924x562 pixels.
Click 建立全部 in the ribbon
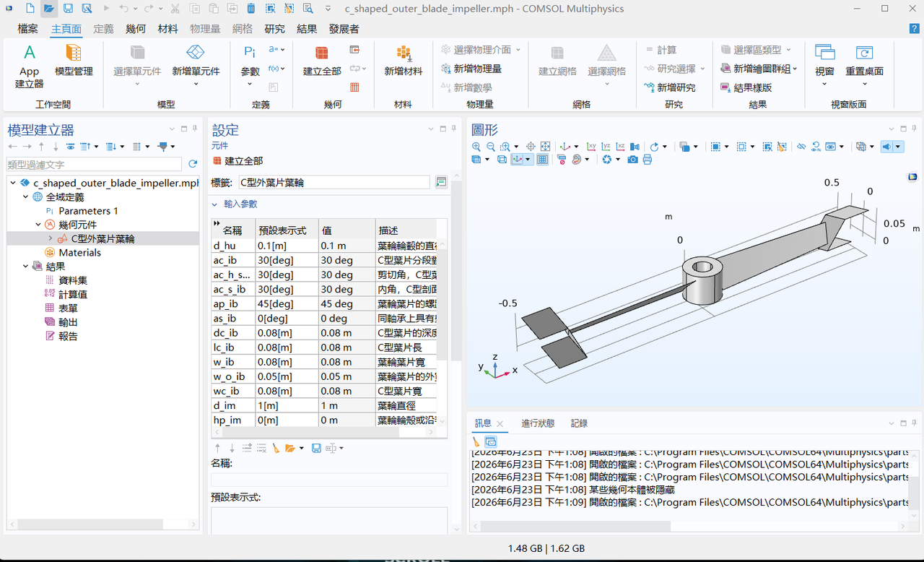322,61
